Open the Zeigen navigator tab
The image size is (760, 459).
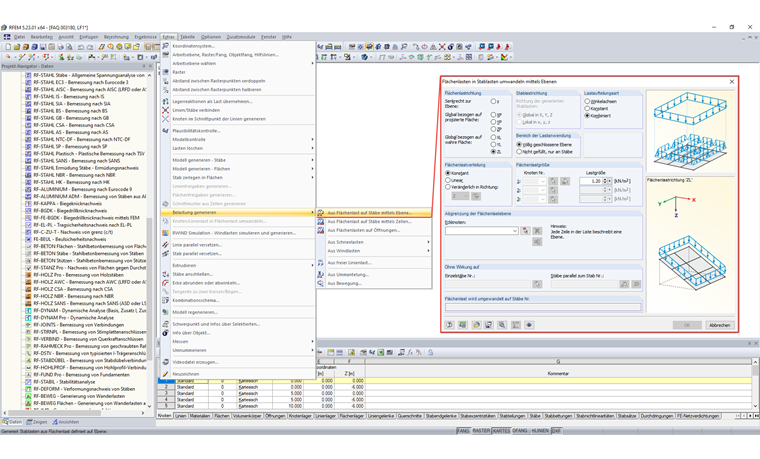pyautogui.click(x=37, y=422)
